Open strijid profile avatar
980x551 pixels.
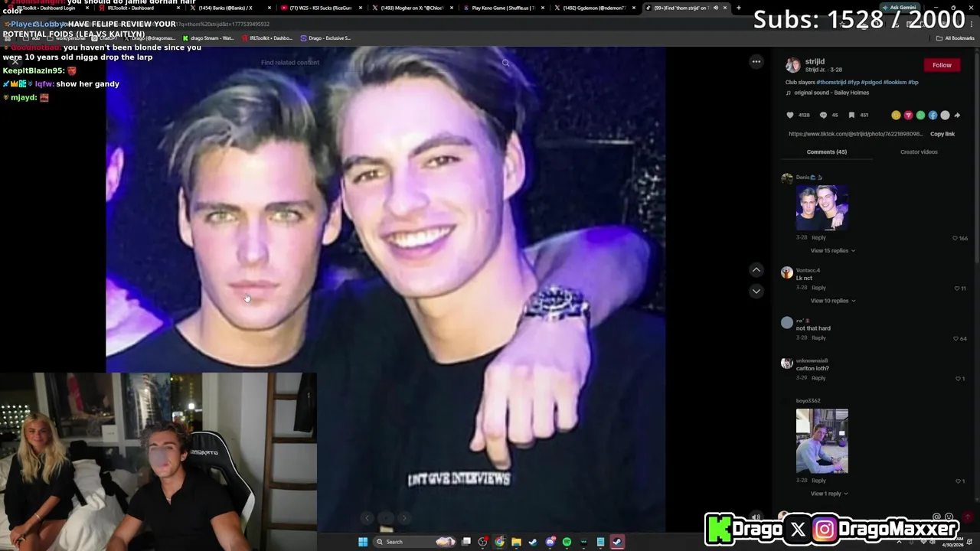coord(793,65)
